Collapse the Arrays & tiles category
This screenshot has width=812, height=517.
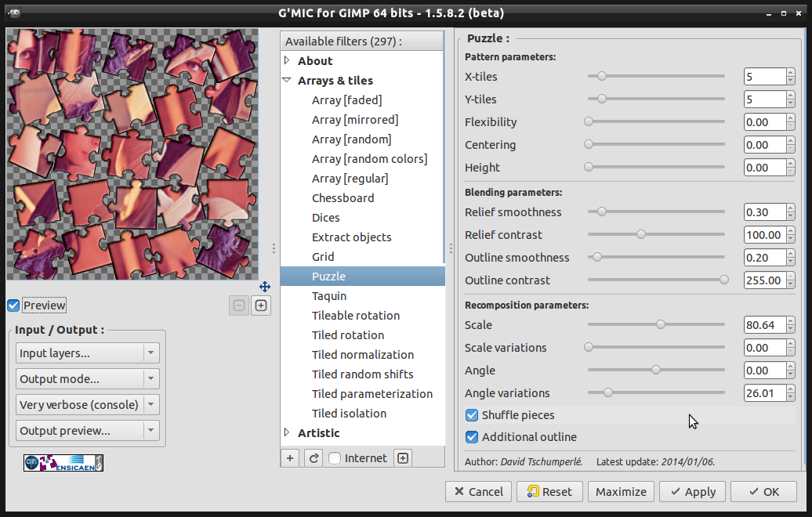pos(287,80)
